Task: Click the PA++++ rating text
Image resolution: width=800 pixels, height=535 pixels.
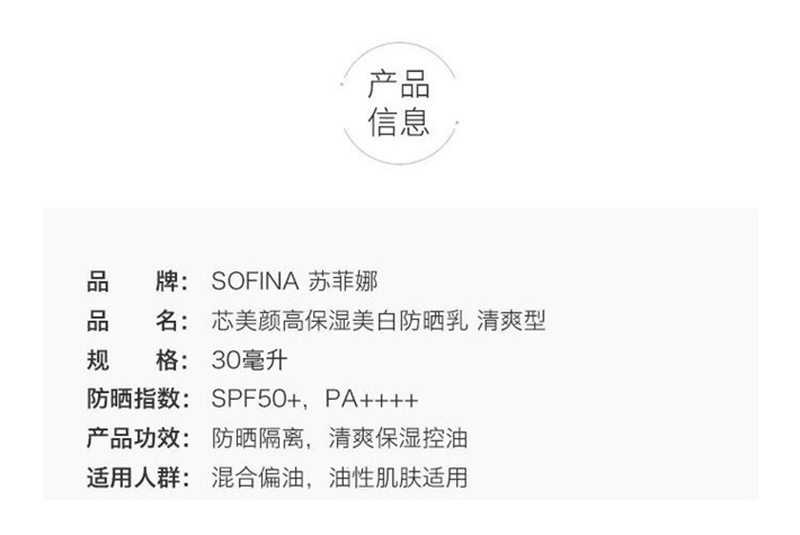Action: tap(372, 399)
